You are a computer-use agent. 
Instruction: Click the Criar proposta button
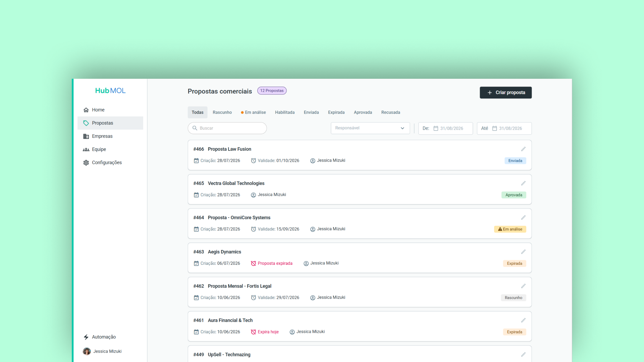point(505,93)
